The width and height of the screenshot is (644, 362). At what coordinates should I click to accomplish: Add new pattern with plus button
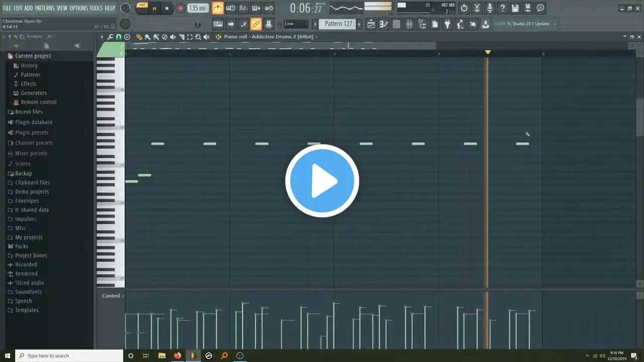(359, 24)
